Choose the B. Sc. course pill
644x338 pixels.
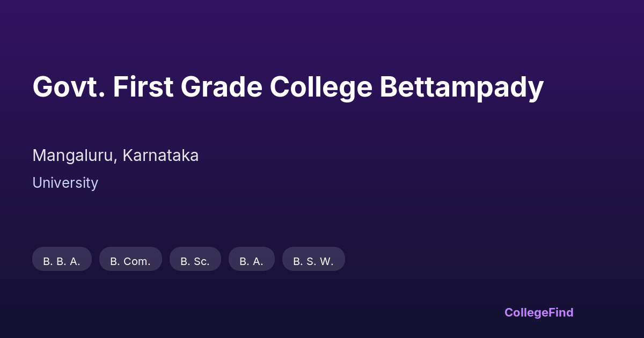[195, 261]
